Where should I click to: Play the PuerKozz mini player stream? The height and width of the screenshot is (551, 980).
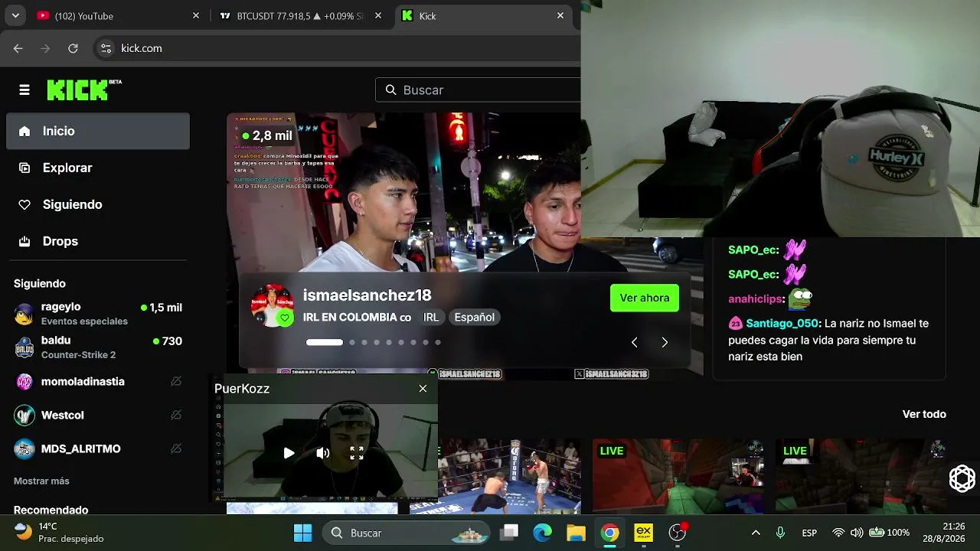point(289,453)
